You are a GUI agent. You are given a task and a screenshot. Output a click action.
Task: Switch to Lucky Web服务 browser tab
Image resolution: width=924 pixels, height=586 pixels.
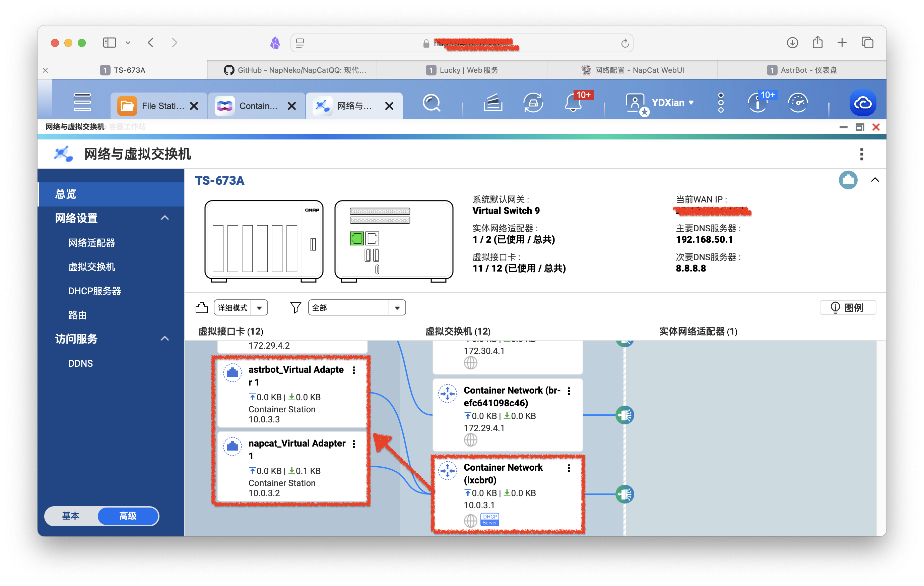click(x=462, y=70)
